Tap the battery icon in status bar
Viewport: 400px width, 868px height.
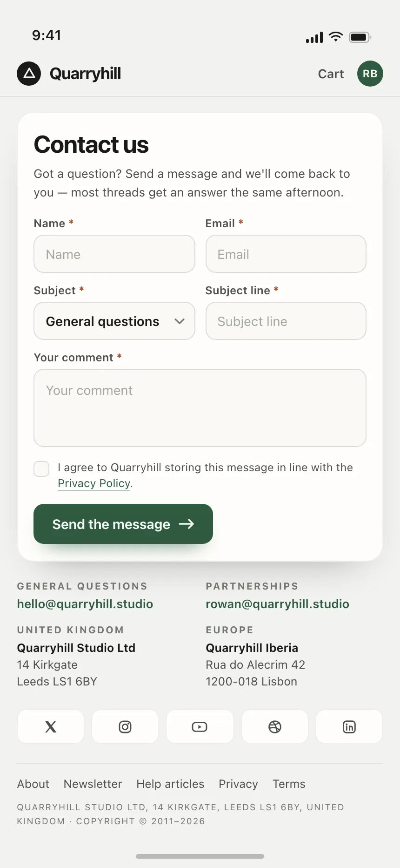point(360,37)
